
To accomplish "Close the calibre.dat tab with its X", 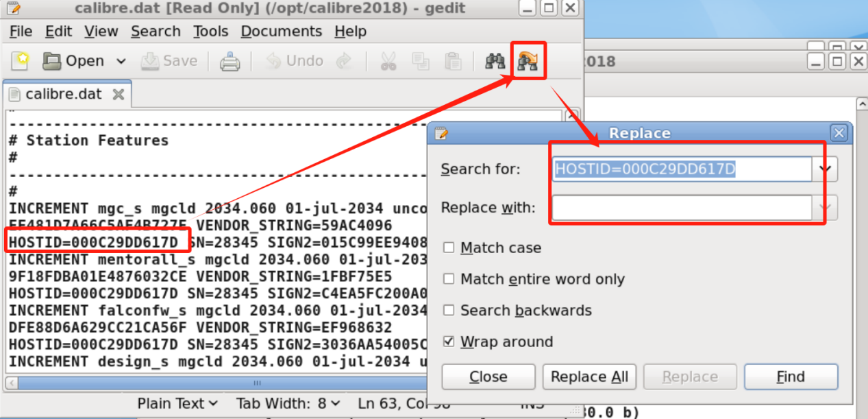I will [119, 94].
